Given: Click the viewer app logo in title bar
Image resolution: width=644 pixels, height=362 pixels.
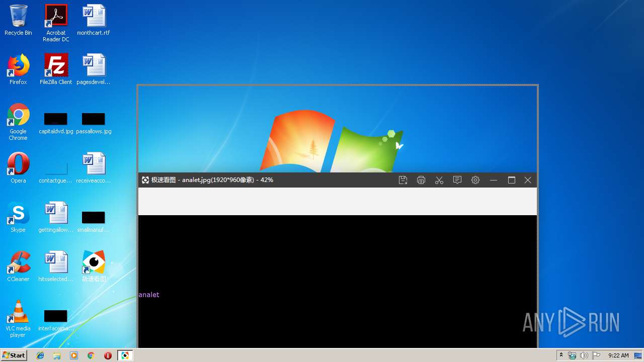Looking at the screenshot, I should (x=145, y=180).
